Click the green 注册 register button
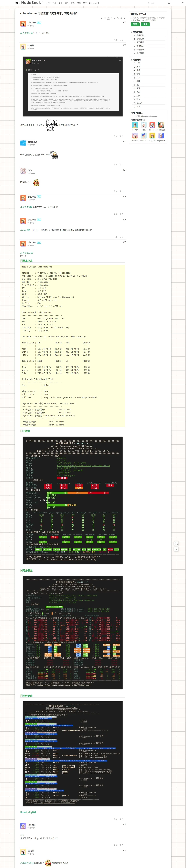Image resolution: width=186 pixels, height=868 pixels. pos(145,25)
